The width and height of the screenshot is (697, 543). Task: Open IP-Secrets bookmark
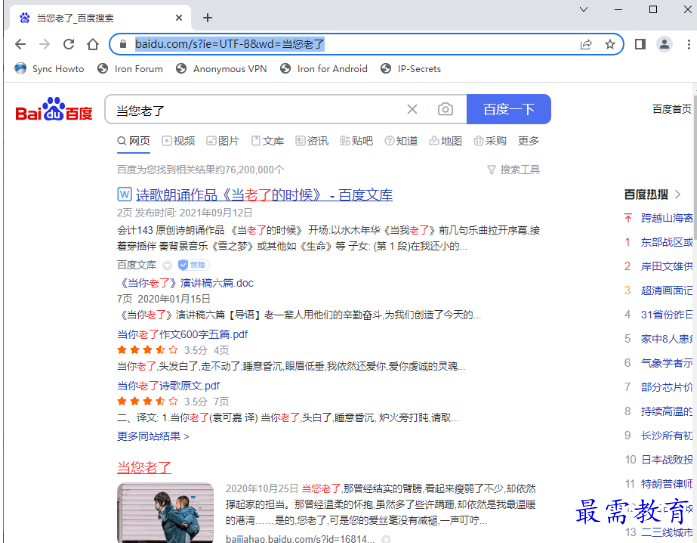(x=411, y=68)
